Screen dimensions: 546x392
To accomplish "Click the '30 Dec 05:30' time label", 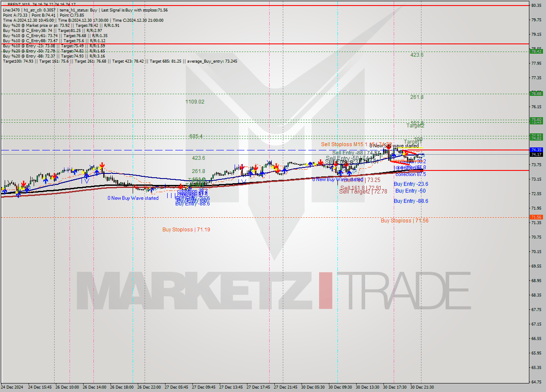I will (313, 387).
